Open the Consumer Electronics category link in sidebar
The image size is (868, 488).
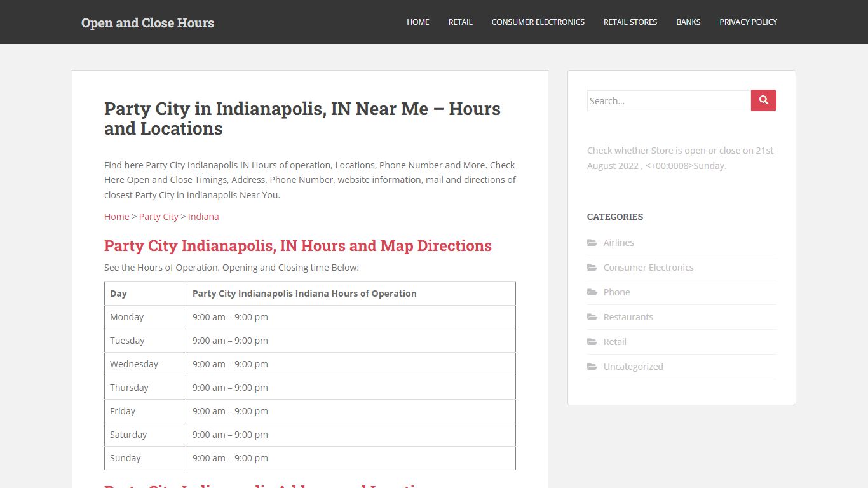648,268
